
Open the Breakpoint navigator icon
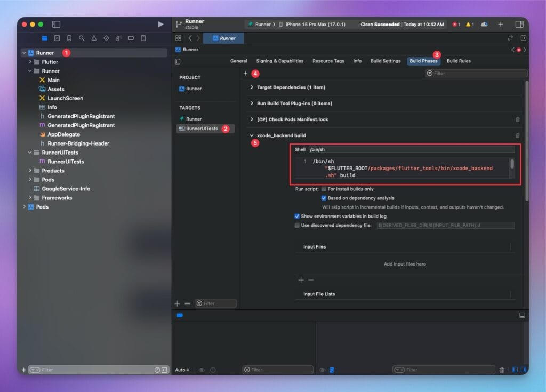tap(131, 38)
